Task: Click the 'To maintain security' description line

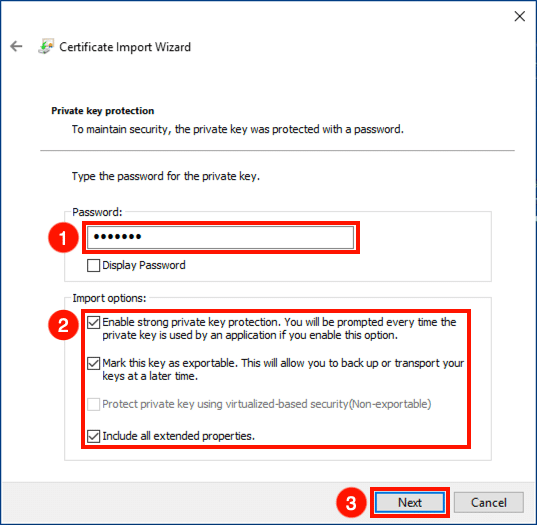Action: tap(238, 129)
